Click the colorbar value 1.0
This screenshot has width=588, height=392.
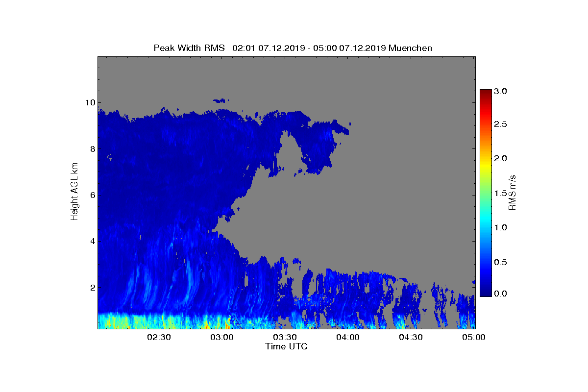tap(500, 227)
